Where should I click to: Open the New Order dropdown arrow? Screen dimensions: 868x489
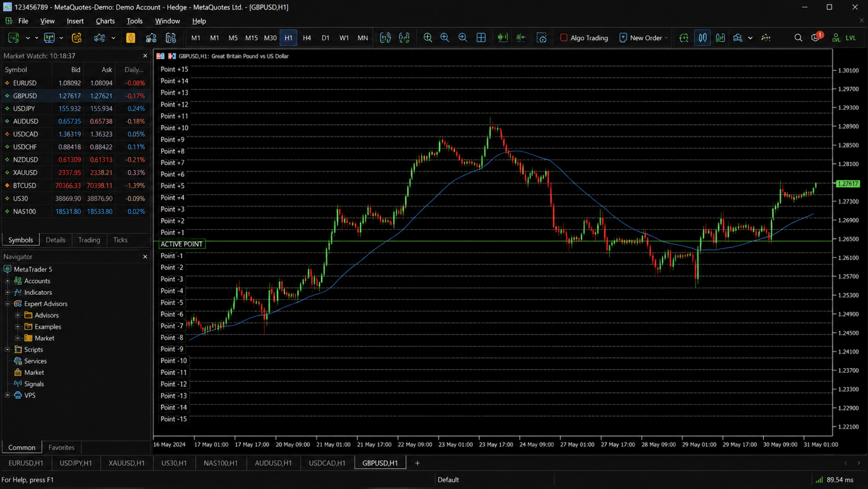(666, 38)
